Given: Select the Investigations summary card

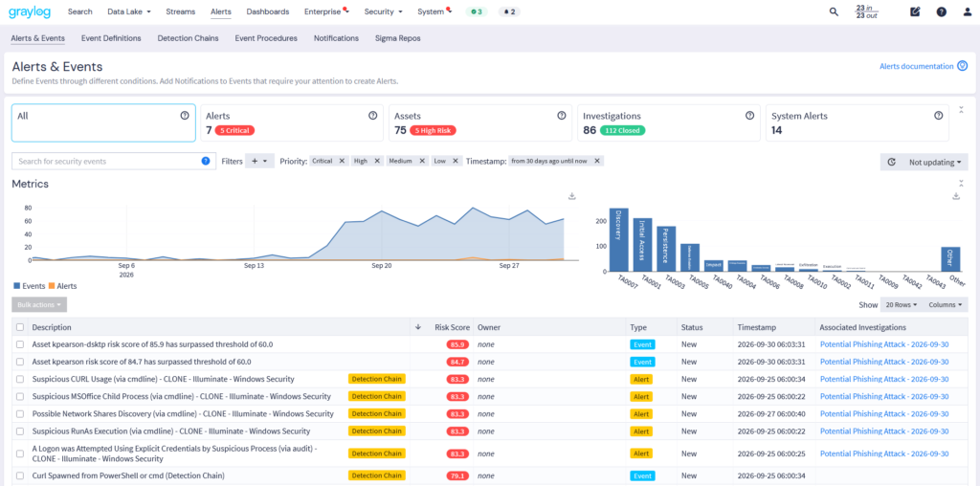Looking at the screenshot, I should click(x=669, y=123).
